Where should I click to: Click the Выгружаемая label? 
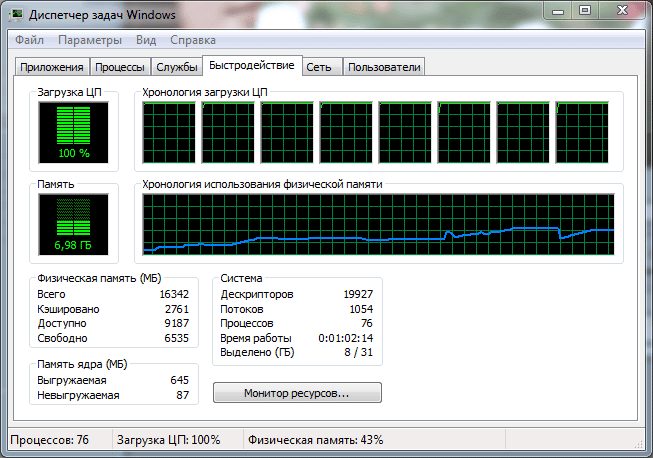tap(72, 380)
